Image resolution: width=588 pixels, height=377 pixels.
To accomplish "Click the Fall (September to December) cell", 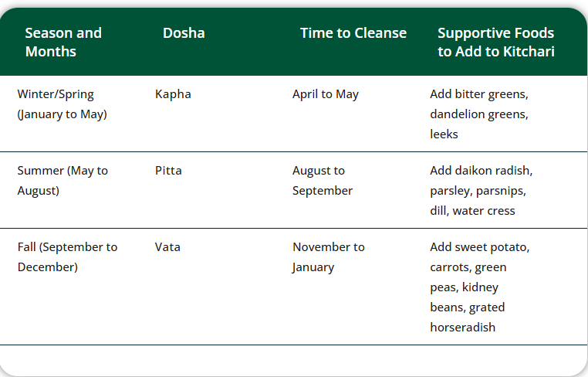I will tap(67, 256).
